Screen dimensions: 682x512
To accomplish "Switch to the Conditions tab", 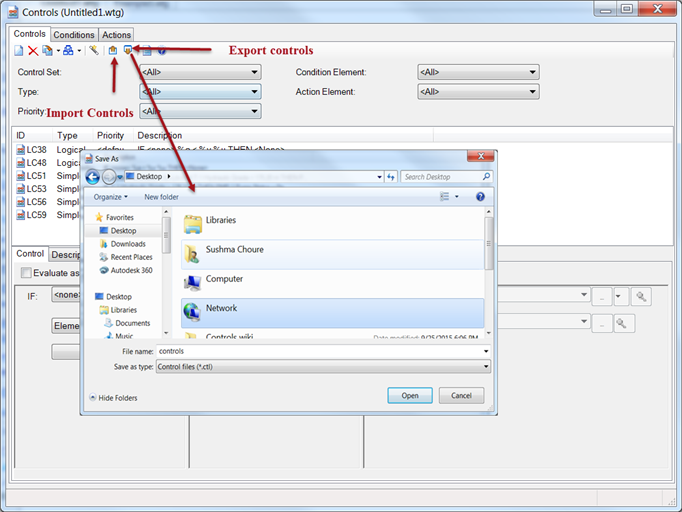I will [x=74, y=35].
